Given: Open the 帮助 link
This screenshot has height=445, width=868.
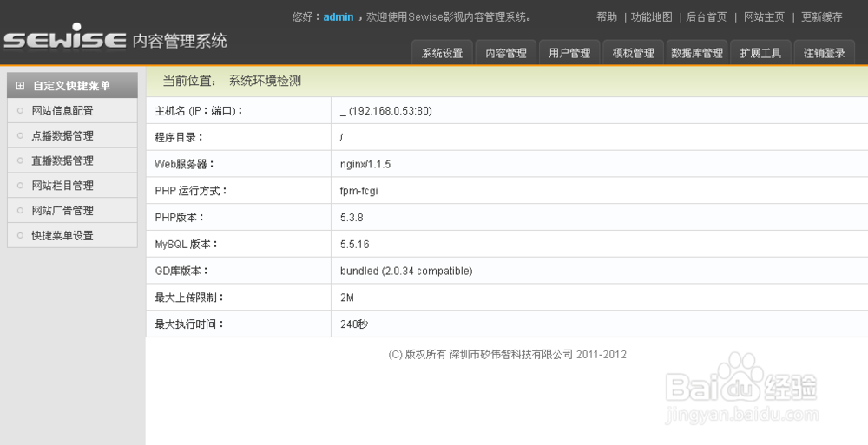Looking at the screenshot, I should pos(606,17).
